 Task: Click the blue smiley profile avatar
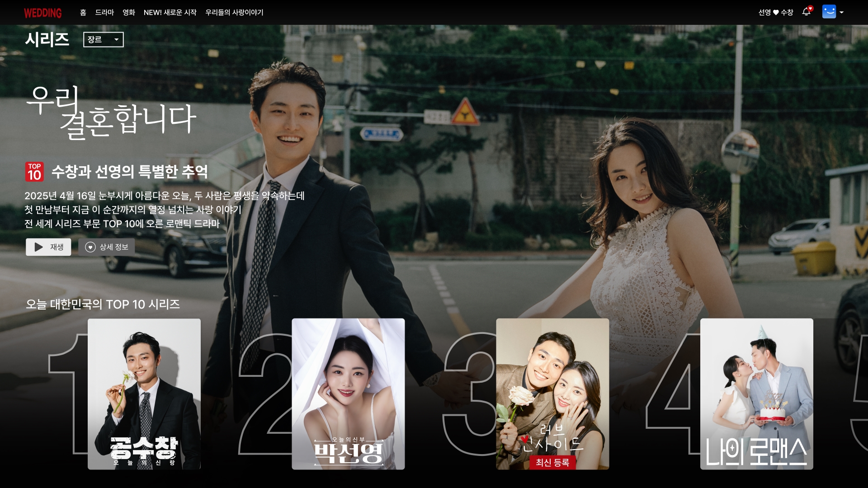829,12
